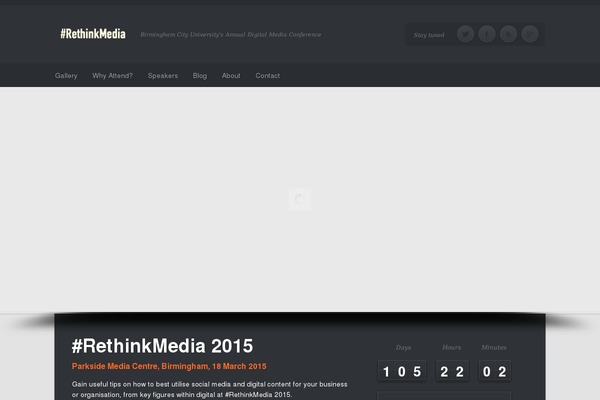Click the '02' minutes counter

[x=494, y=371]
